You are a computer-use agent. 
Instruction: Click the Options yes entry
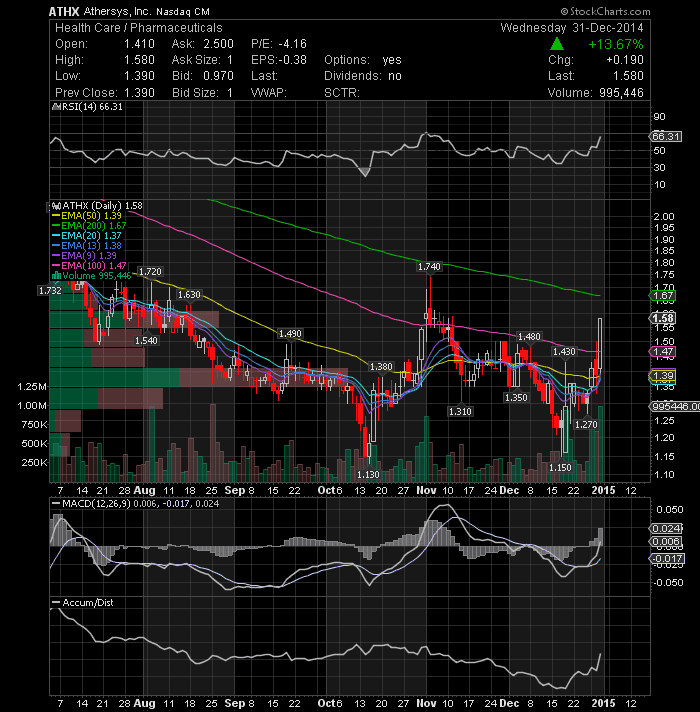pos(363,60)
